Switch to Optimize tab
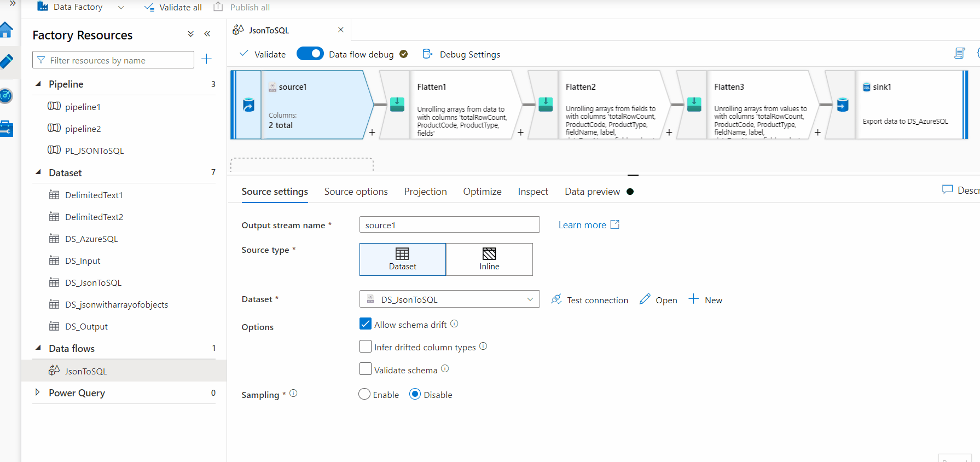 click(482, 192)
